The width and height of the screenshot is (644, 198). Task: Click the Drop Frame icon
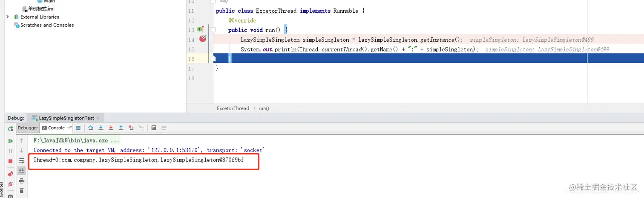pyautogui.click(x=131, y=127)
